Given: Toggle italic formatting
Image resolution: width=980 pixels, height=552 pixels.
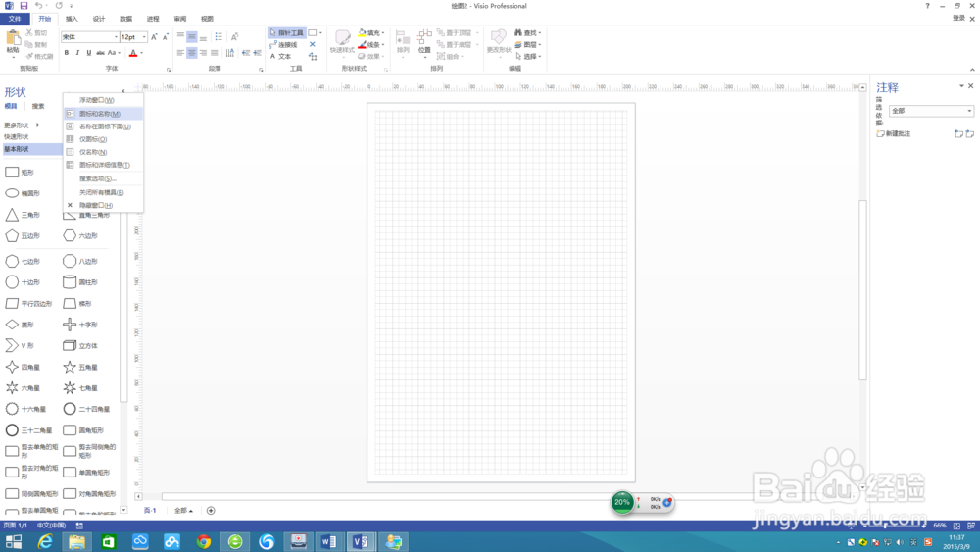Looking at the screenshot, I should coord(77,53).
